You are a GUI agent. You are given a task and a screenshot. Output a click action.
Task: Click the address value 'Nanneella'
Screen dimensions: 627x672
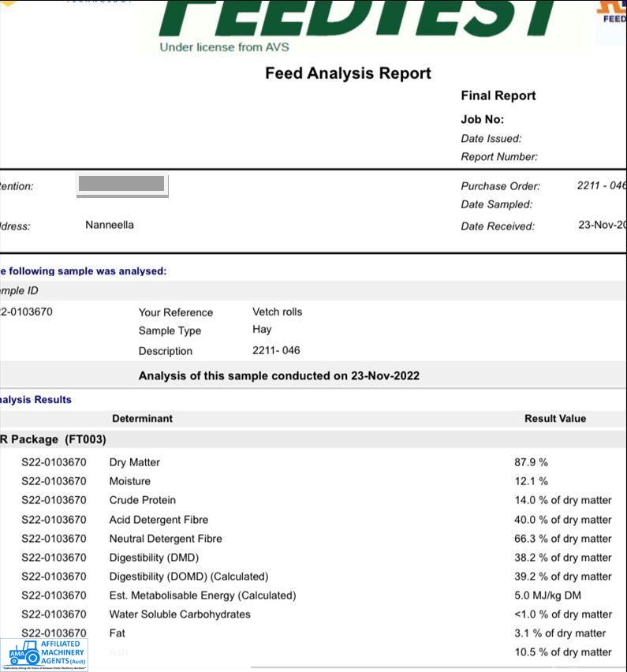point(110,225)
